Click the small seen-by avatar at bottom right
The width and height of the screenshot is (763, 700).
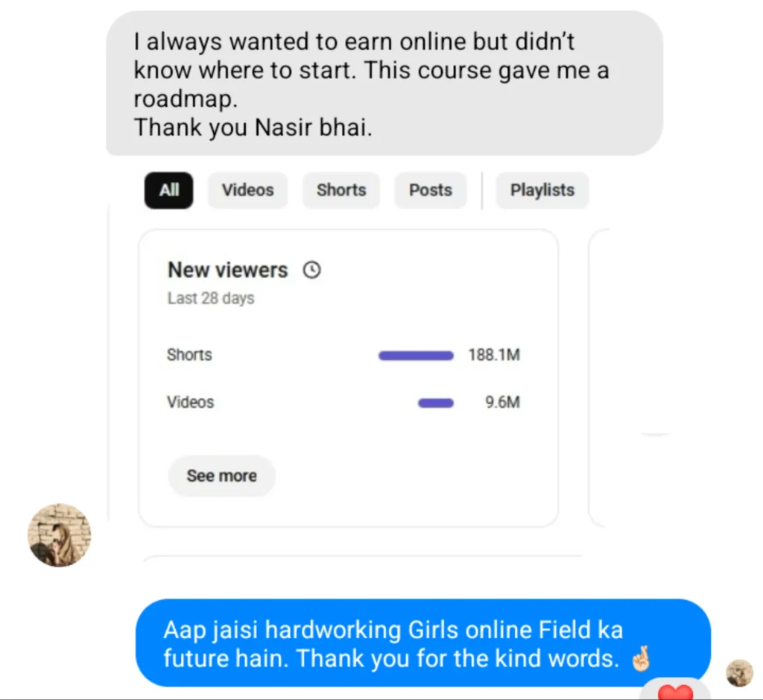pos(739,672)
